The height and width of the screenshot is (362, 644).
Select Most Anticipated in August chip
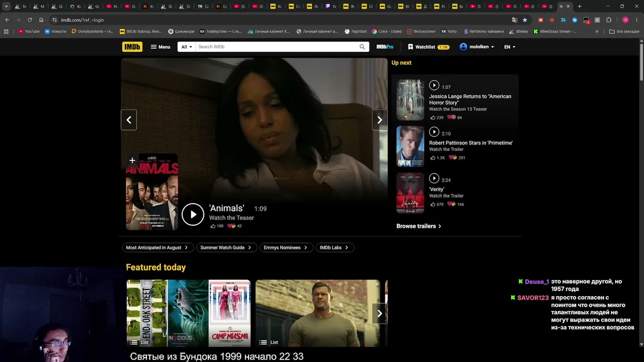157,247
